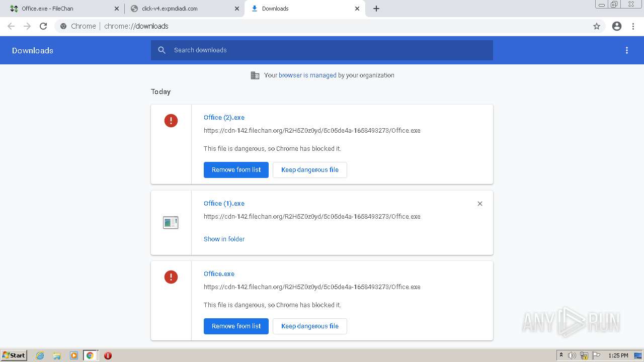Viewport: 644px width, 362px height.
Task: Open the Chrome profile account icon
Action: tap(617, 26)
